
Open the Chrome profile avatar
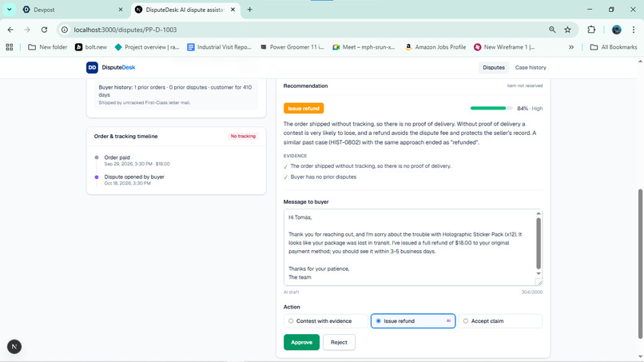pyautogui.click(x=617, y=30)
